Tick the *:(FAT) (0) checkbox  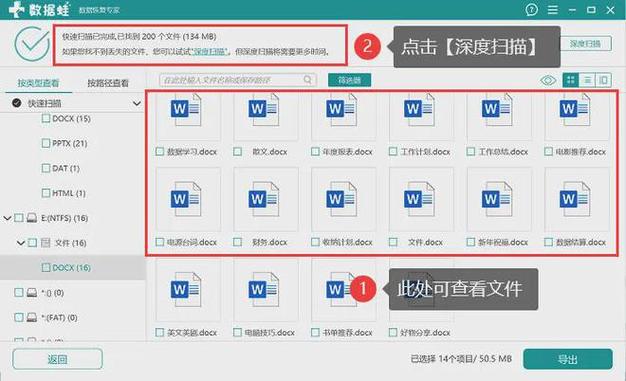19,317
